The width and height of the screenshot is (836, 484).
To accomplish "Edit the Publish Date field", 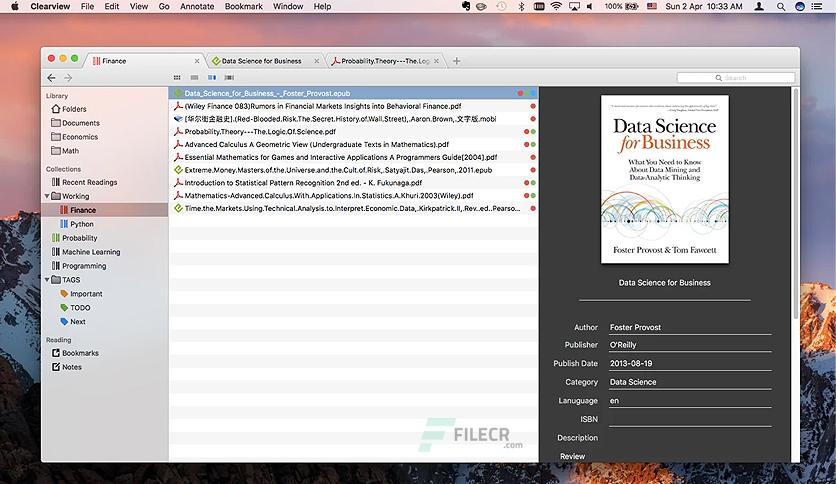I will pos(690,364).
